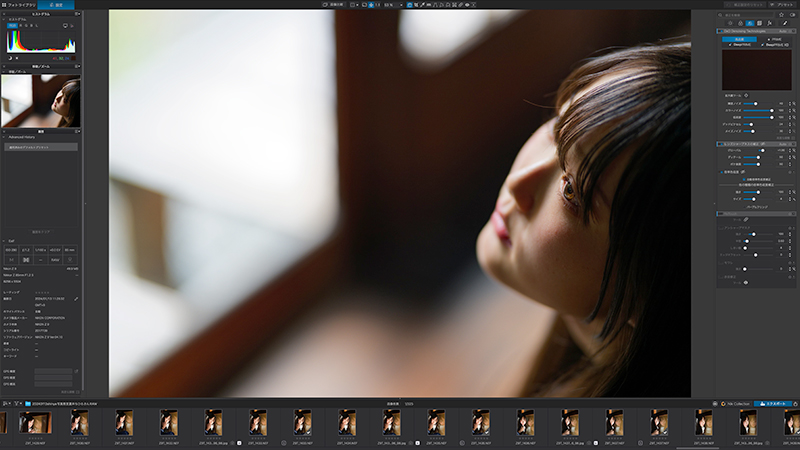Toggle the chromatic aberration correction switch
The image size is (800, 450).
721,172
